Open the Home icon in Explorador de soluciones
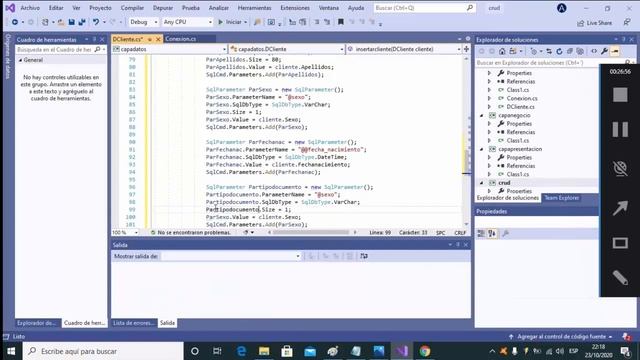The height and width of the screenshot is (360, 640). [502, 51]
